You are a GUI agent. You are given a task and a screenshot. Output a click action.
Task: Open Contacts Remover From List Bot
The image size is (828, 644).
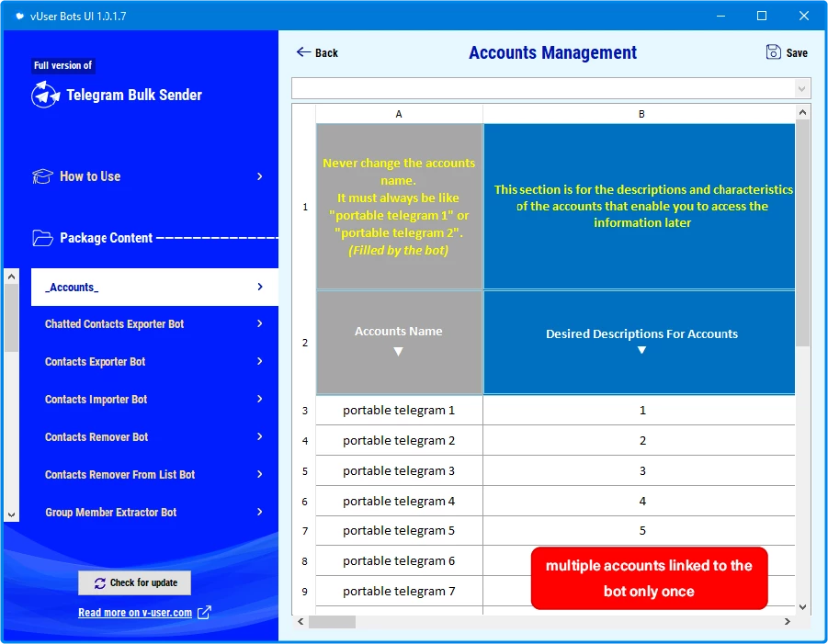click(154, 475)
